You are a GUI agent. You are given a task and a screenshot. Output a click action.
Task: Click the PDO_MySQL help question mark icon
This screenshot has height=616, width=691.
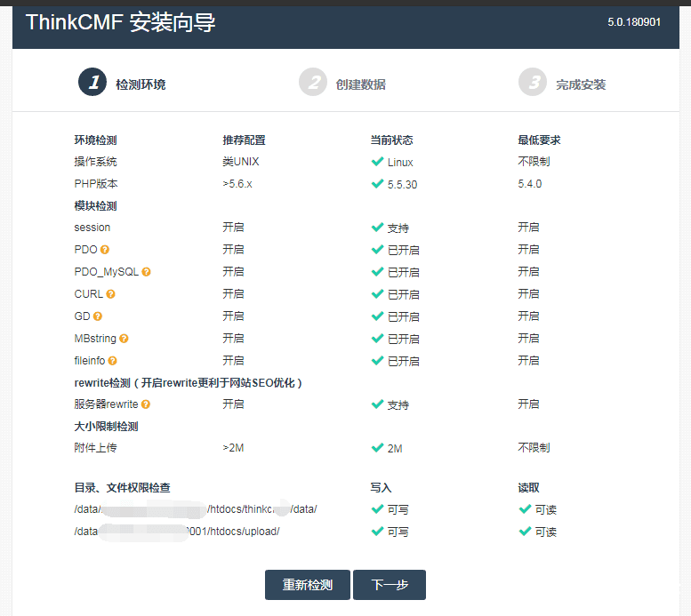[147, 272]
